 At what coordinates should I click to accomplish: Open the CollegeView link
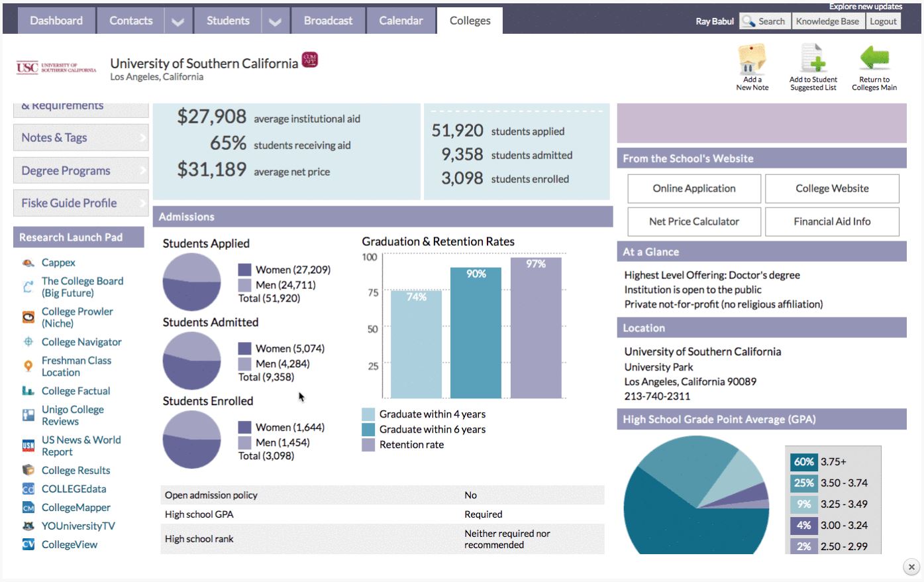point(70,544)
